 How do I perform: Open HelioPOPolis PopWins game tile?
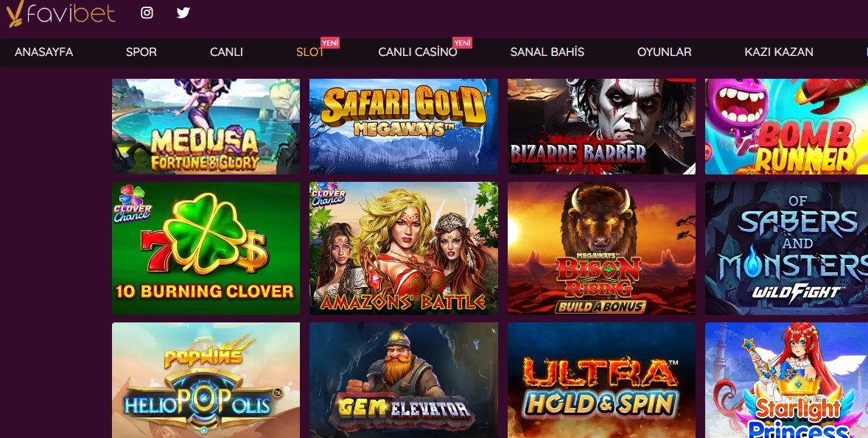click(206, 381)
